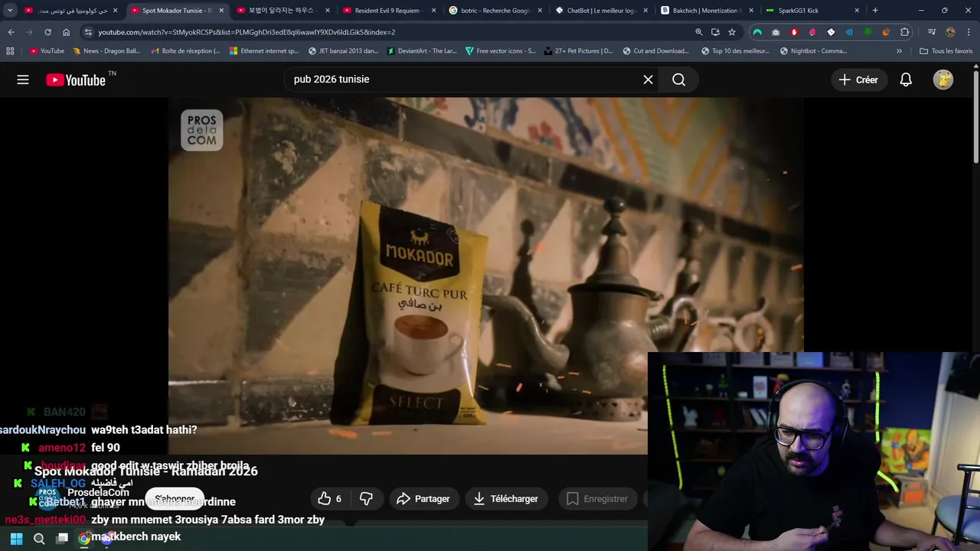980x551 pixels.
Task: Open the DeviantArt bookmark
Action: (422, 51)
